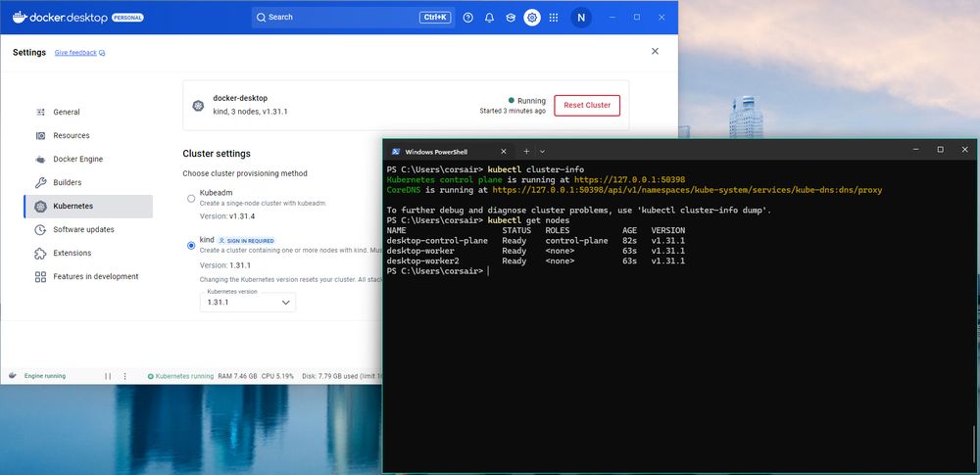Click the Engine running status text

45,376
